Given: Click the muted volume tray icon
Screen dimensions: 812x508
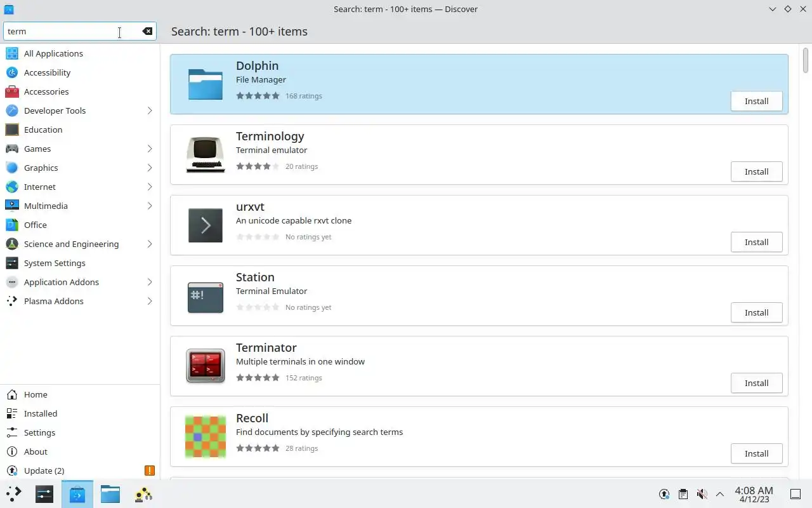Looking at the screenshot, I should (x=702, y=494).
